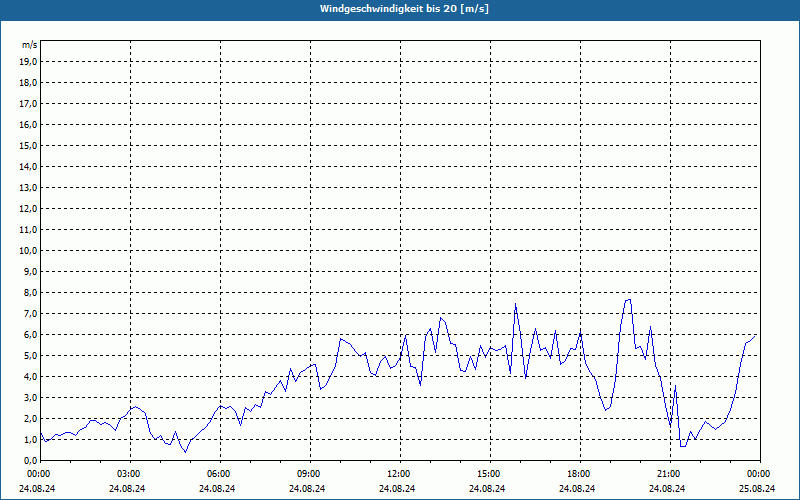Select the 7,0 y-axis label
Viewport: 800px width, 500px height.
click(30, 314)
